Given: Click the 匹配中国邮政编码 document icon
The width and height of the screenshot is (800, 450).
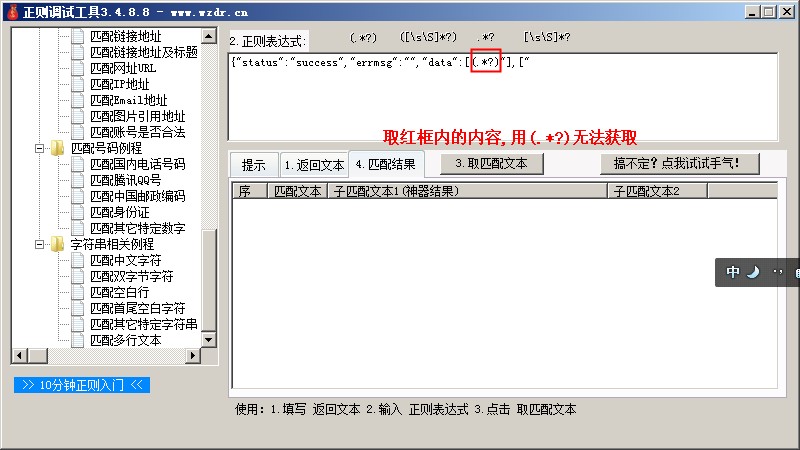Looking at the screenshot, I should pyautogui.click(x=78, y=196).
